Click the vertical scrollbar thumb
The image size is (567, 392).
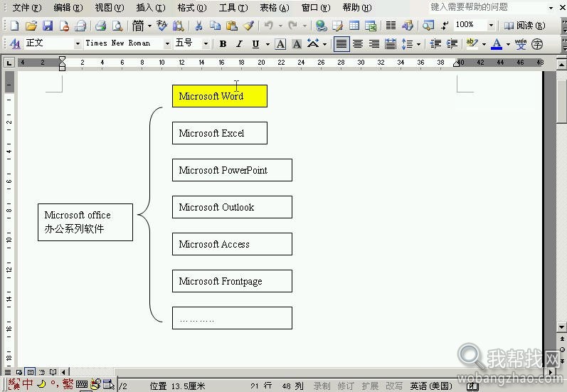[561, 101]
